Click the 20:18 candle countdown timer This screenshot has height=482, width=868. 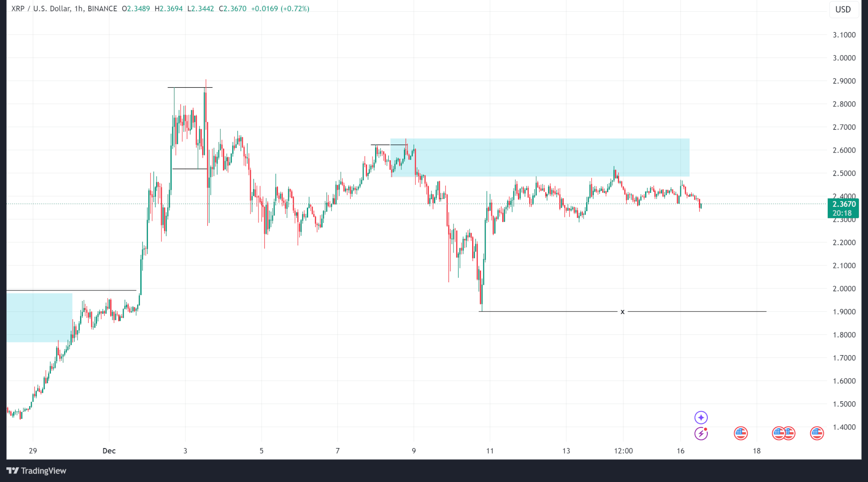coord(842,213)
